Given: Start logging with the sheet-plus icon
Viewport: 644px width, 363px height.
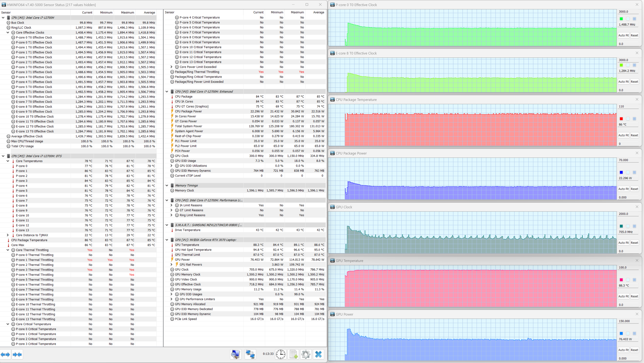Looking at the screenshot, I should [293, 354].
